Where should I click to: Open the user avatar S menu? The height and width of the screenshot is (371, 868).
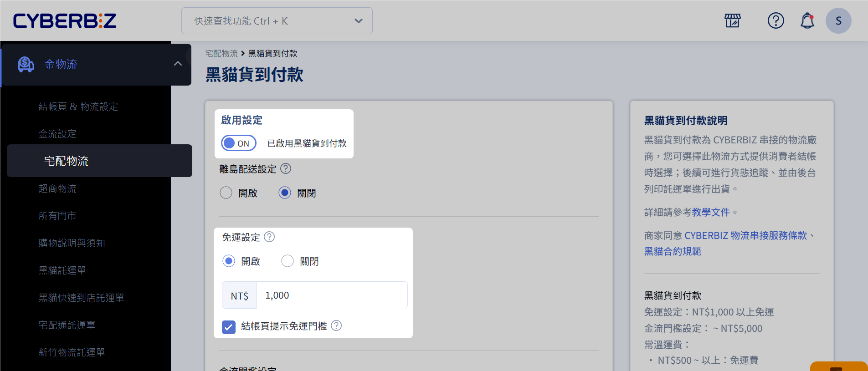coord(838,20)
